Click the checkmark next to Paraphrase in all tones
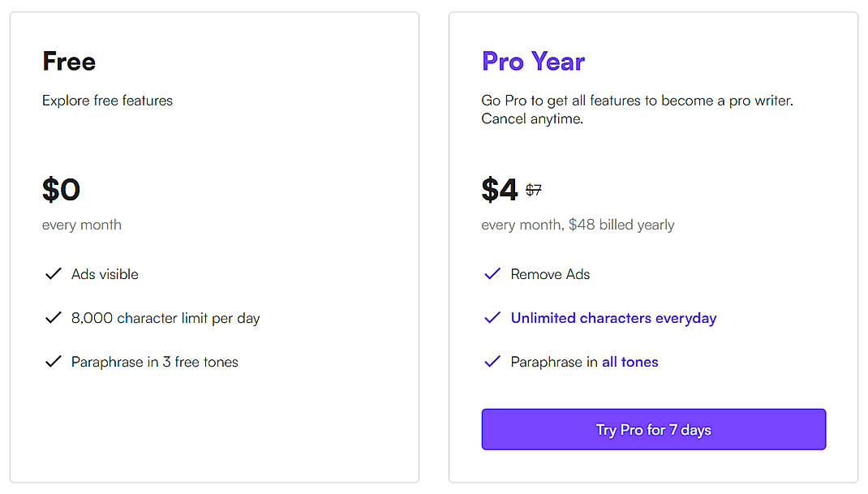Image resolution: width=868 pixels, height=494 pixels. (492, 362)
